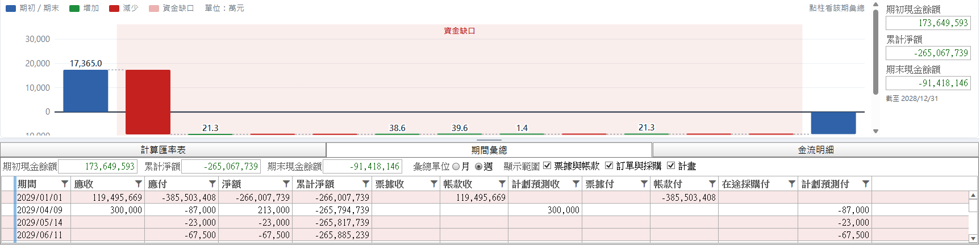Open filter icon on 淨額 column
The height and width of the screenshot is (245, 980).
286,184
